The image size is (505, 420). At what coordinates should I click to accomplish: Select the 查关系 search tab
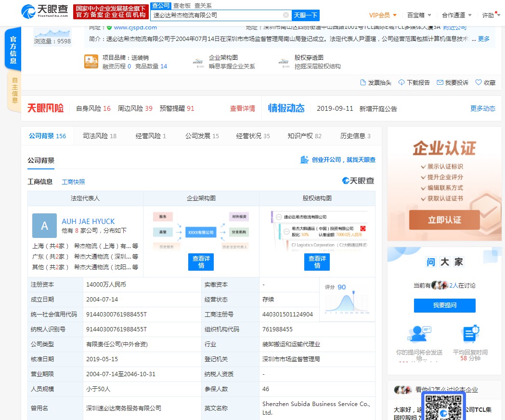tap(203, 6)
